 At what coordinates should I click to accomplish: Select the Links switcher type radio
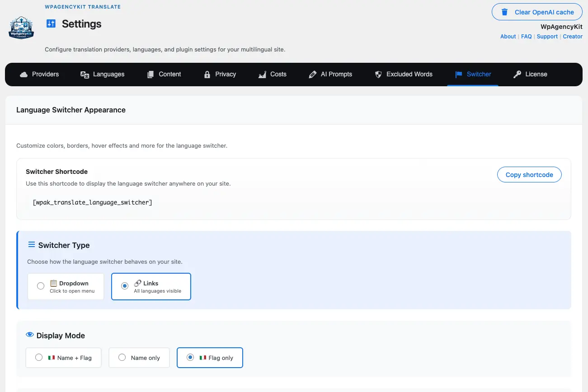[x=125, y=286]
